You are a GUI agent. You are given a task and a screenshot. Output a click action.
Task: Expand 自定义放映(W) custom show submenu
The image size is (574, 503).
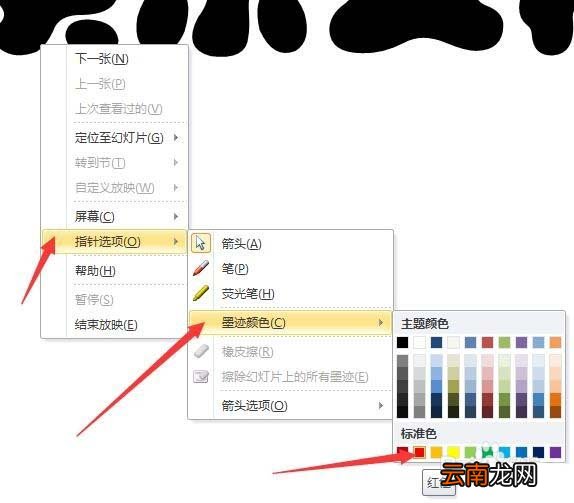tap(115, 188)
